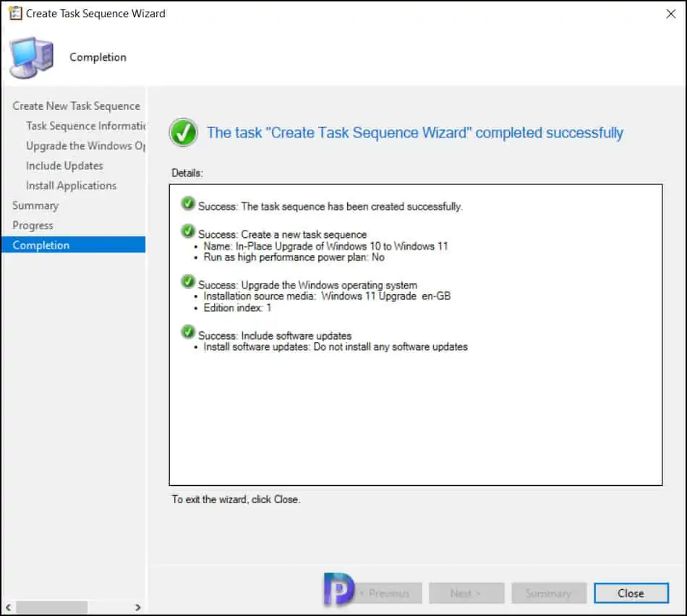Viewport: 687px width, 616px height.
Task: Click the computer icon beside Completion header
Action: click(x=32, y=58)
